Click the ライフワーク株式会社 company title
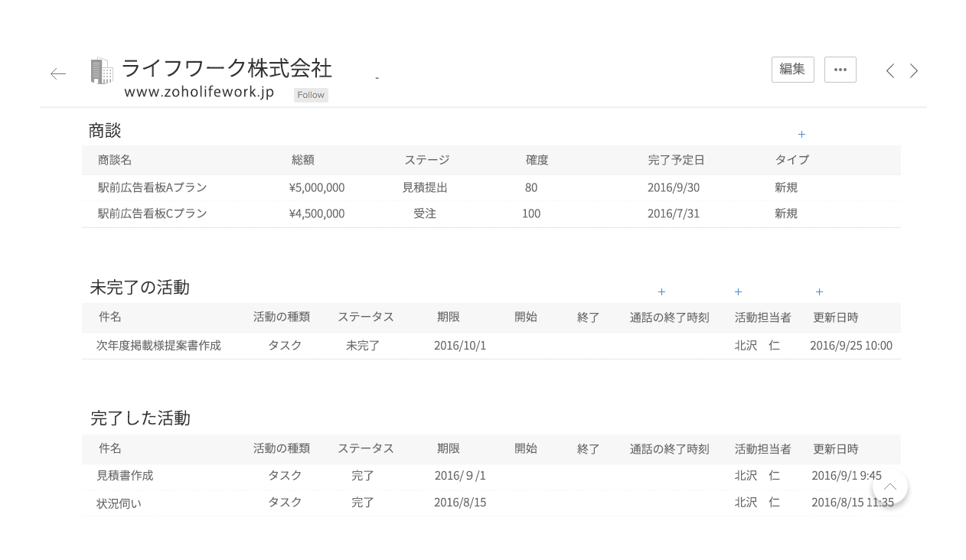 pyautogui.click(x=227, y=69)
